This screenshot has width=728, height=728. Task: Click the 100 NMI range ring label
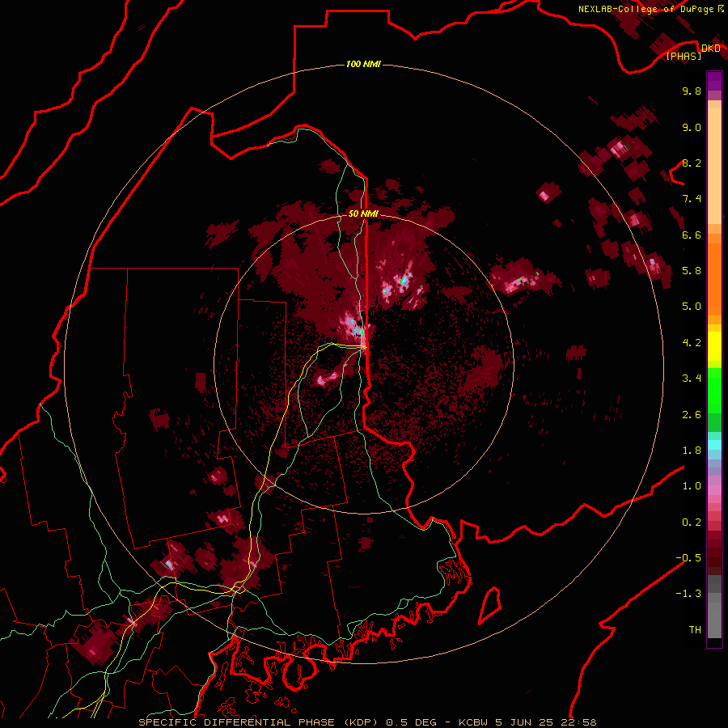point(363,64)
